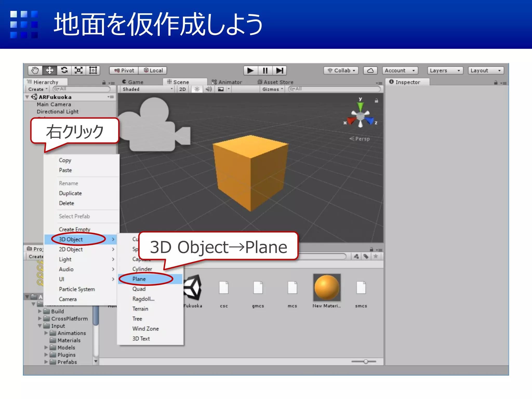
Task: Open the Collab dropdown
Action: pyautogui.click(x=341, y=70)
